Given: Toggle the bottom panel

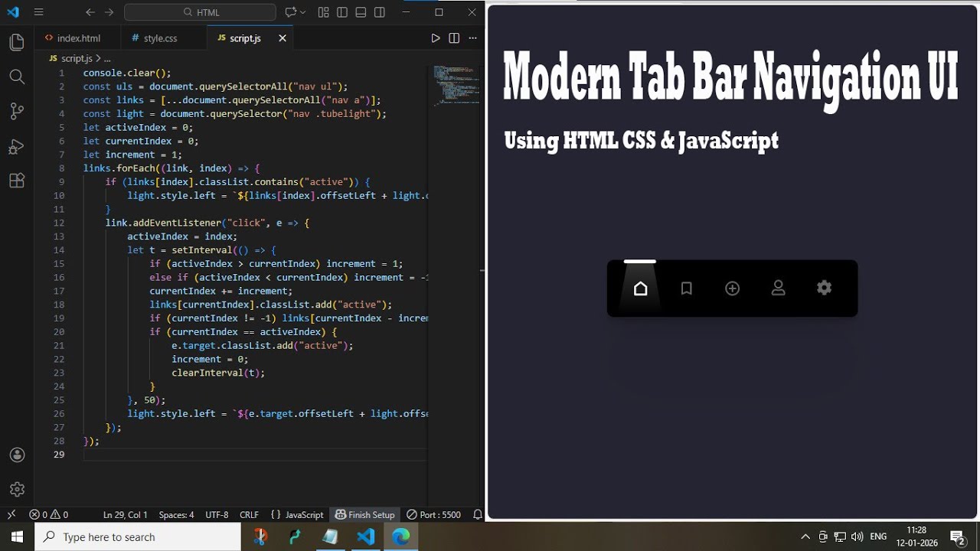Looking at the screenshot, I should coord(361,12).
